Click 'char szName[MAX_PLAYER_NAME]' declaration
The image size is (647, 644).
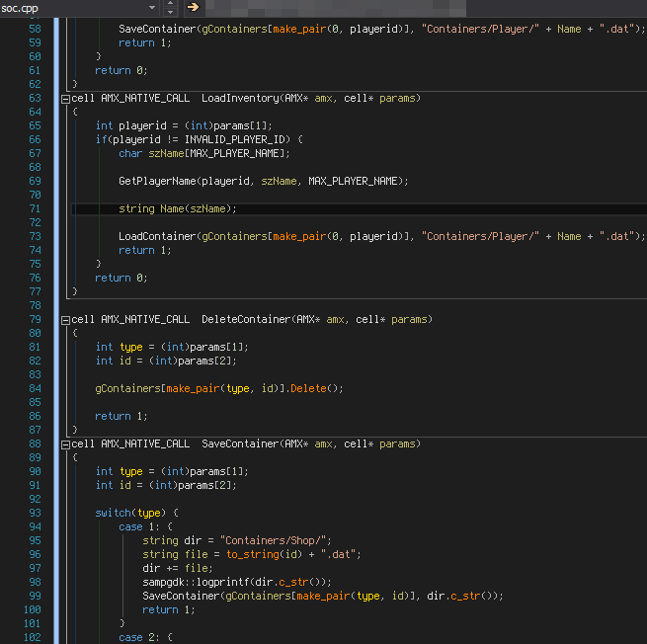203,153
